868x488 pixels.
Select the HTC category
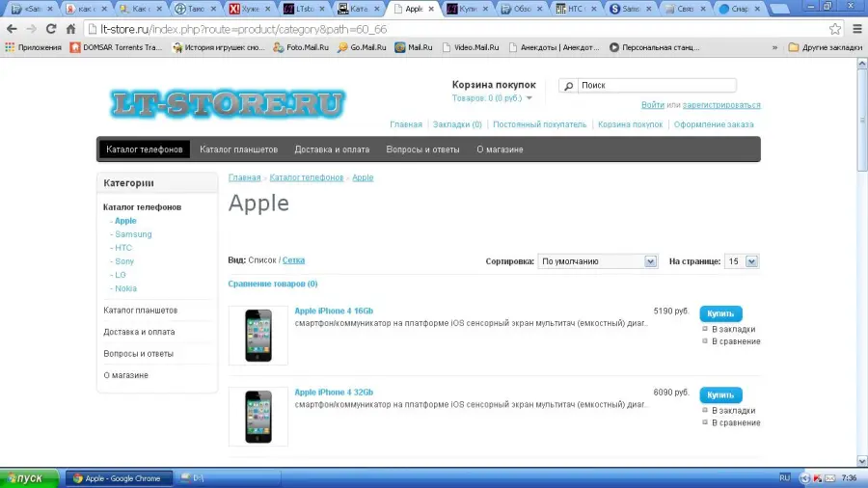[x=123, y=248]
